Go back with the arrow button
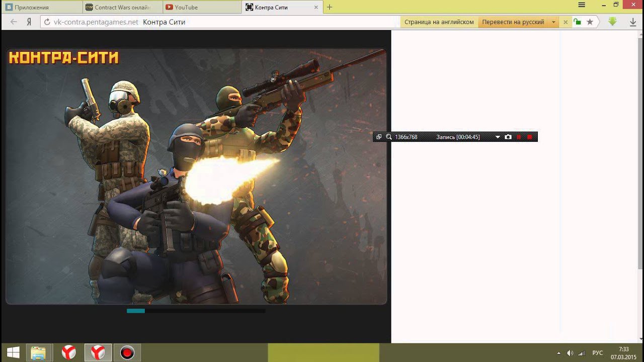This screenshot has height=362, width=644. coord(14,22)
